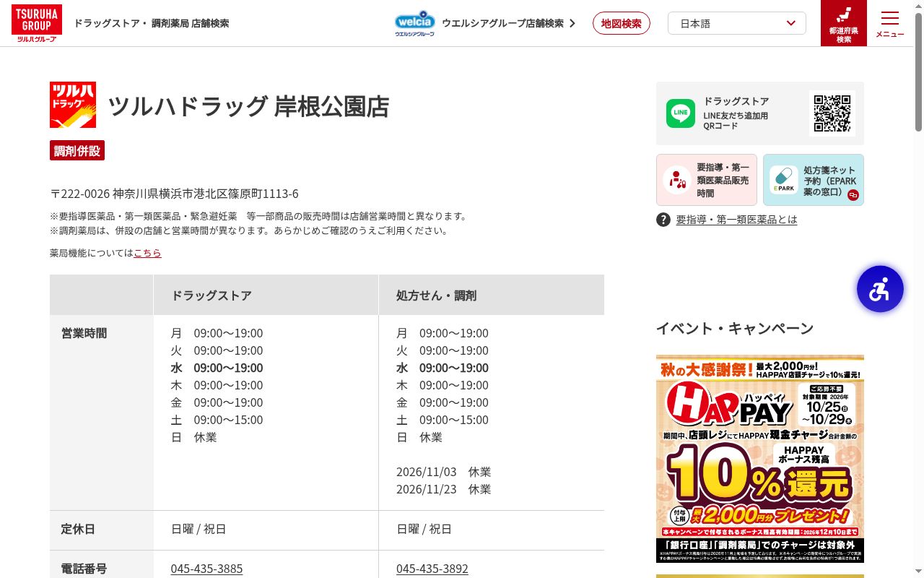This screenshot has width=924, height=578.
Task: Click the Welcia group logo
Action: point(415,23)
